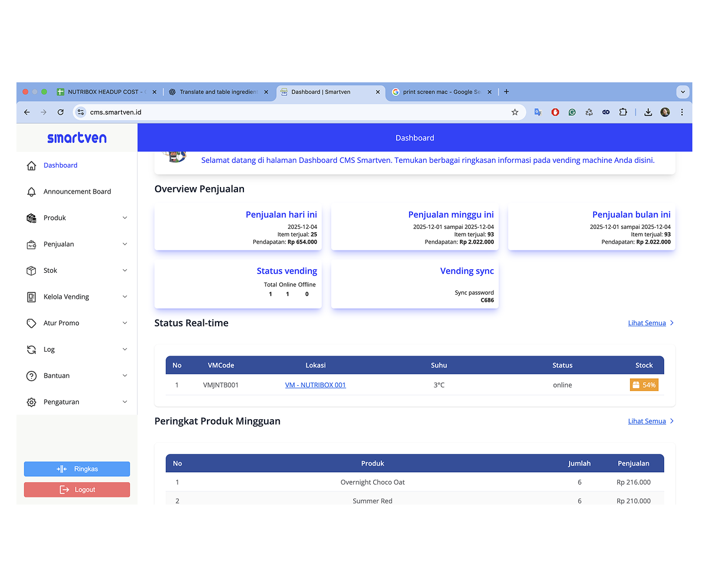Screen dimensions: 710x588
Task: Click the blue Ringkas button
Action: pyautogui.click(x=77, y=469)
